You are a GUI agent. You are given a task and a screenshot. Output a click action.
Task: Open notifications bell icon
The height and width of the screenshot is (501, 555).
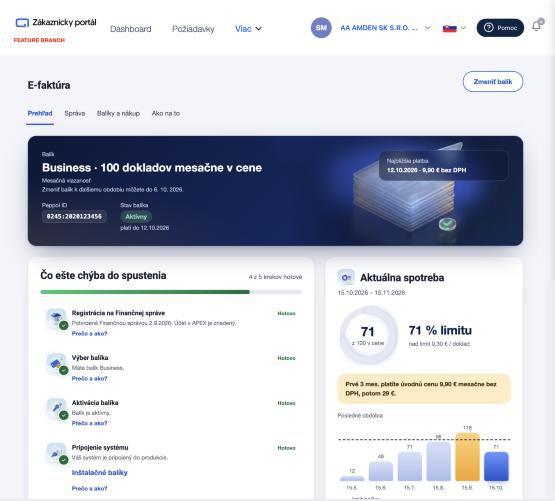pyautogui.click(x=537, y=26)
